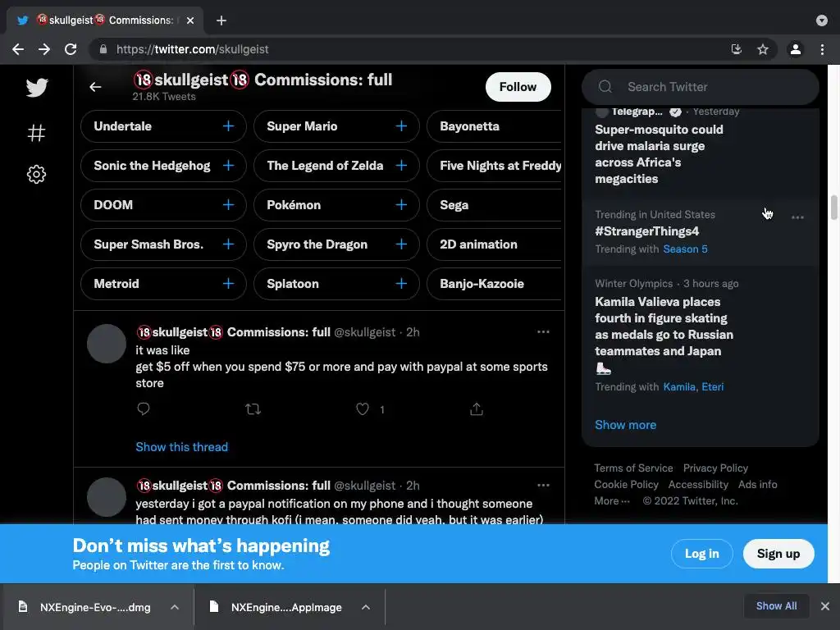Viewport: 840px width, 630px height.
Task: Click the page vertical scrollbar thumb
Action: [833, 208]
